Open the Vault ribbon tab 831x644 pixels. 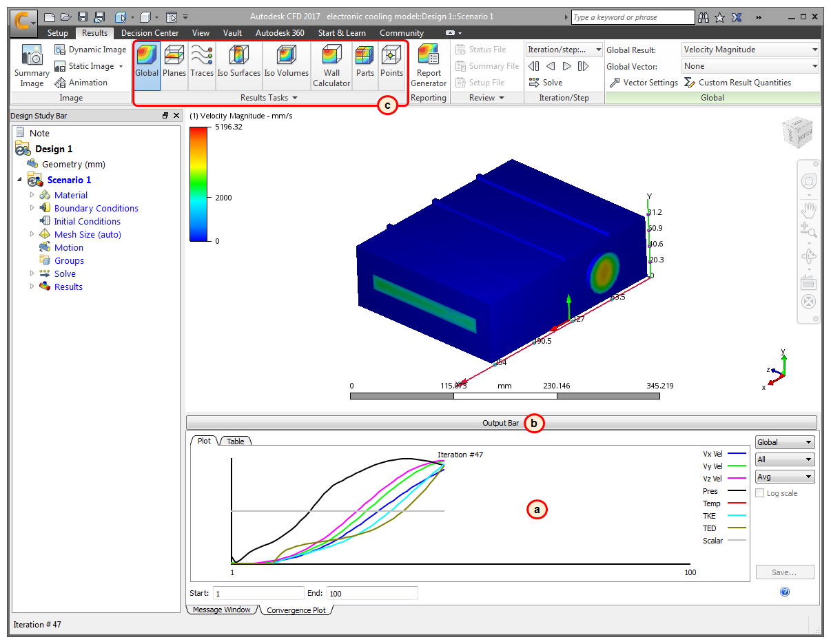[x=232, y=33]
